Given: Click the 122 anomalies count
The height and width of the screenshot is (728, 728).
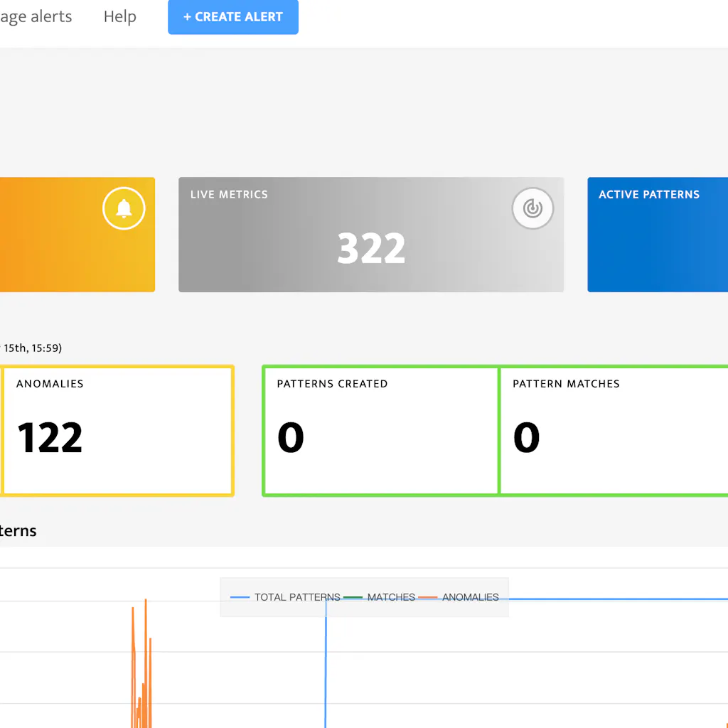Looking at the screenshot, I should click(50, 438).
